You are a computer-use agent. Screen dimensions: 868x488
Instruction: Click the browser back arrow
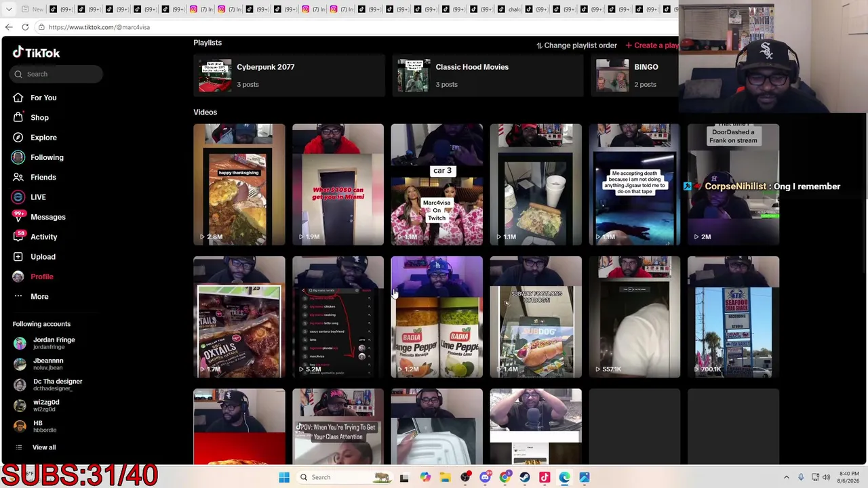tap(8, 27)
